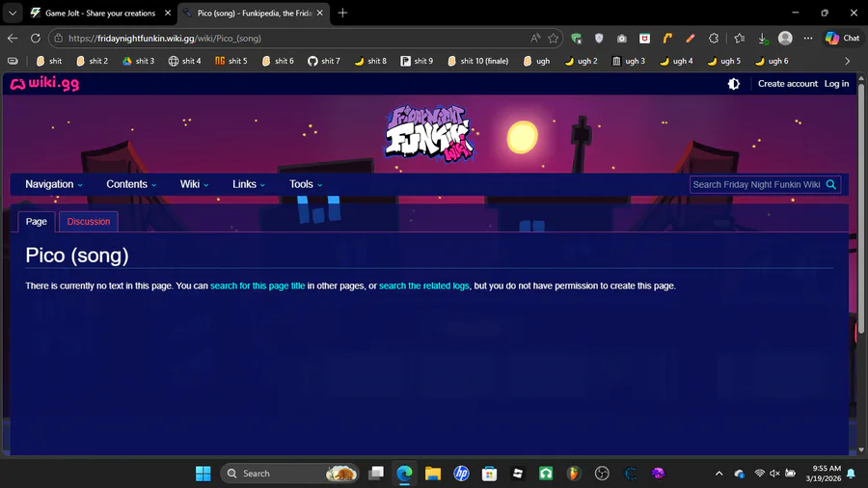Close the Game Jolt tab
Image resolution: width=868 pixels, height=488 pixels.
coord(168,13)
